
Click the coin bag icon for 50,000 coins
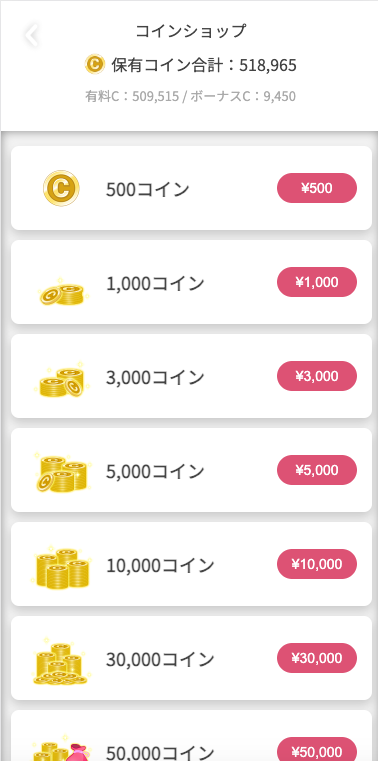point(59,751)
